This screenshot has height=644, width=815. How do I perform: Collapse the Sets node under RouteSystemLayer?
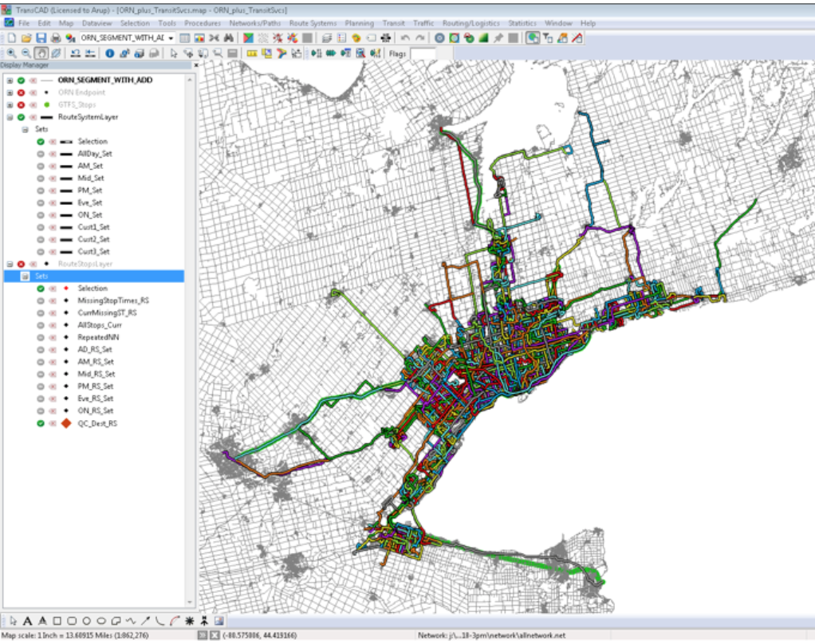tap(25, 129)
